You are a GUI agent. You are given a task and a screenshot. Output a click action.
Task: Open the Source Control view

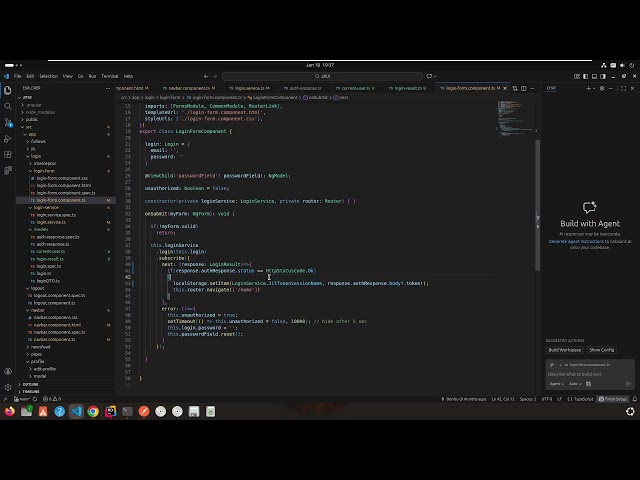[x=8, y=122]
